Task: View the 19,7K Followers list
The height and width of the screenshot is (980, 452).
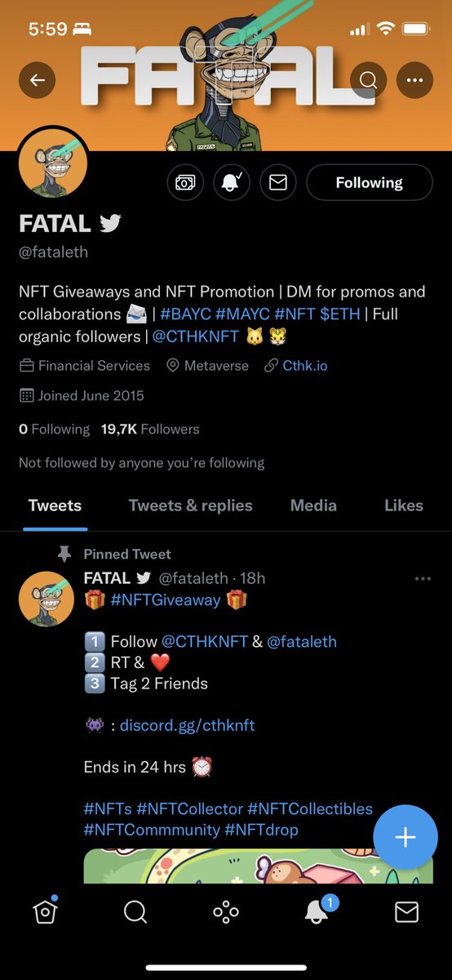Action: pos(150,429)
